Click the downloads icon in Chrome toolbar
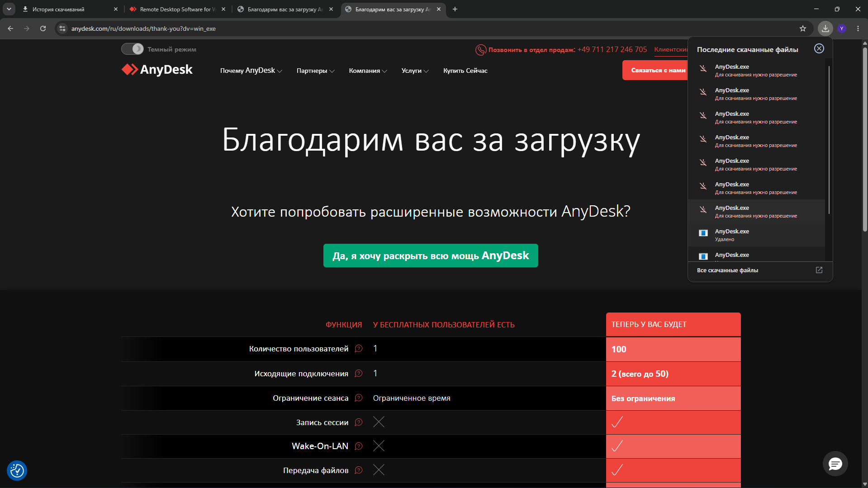Viewport: 868px width, 488px height. tap(825, 28)
